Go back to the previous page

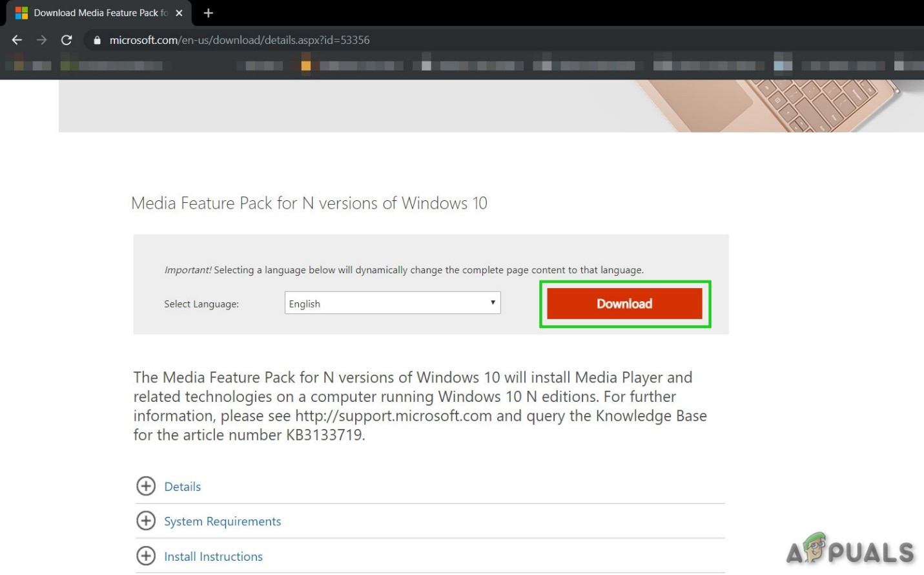pyautogui.click(x=17, y=40)
